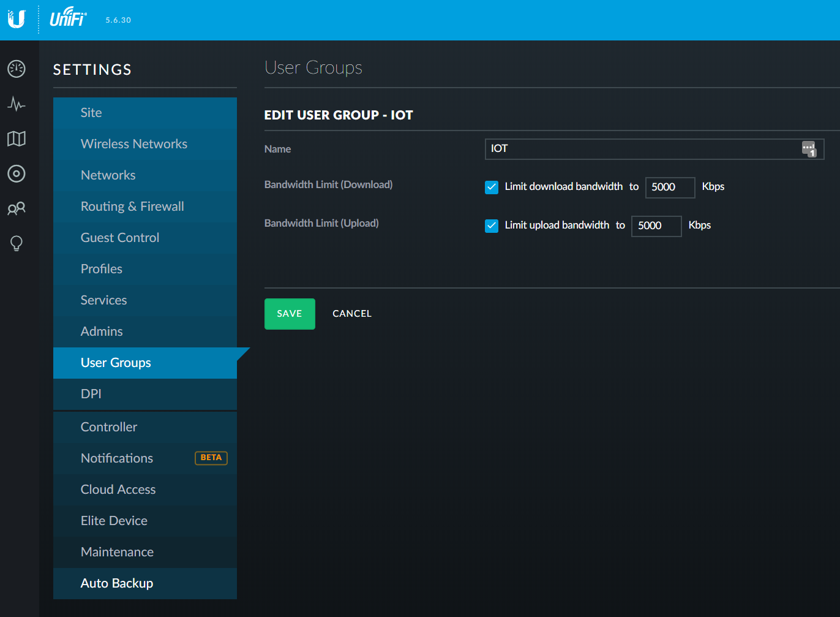Open the Site settings section

(145, 113)
